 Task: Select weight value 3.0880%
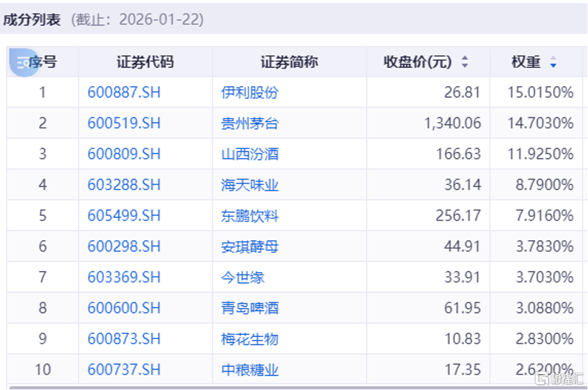(x=544, y=308)
